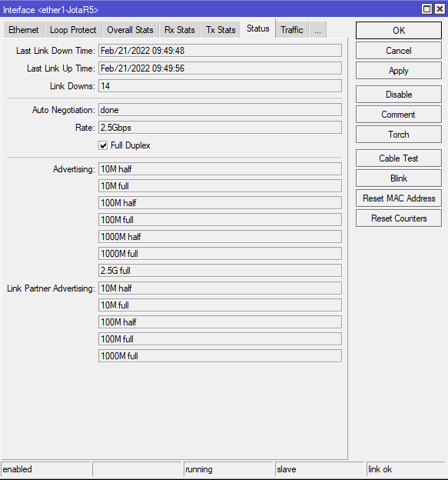This screenshot has height=480, width=448.
Task: Click the Last Link Up Time field
Action: [x=220, y=68]
